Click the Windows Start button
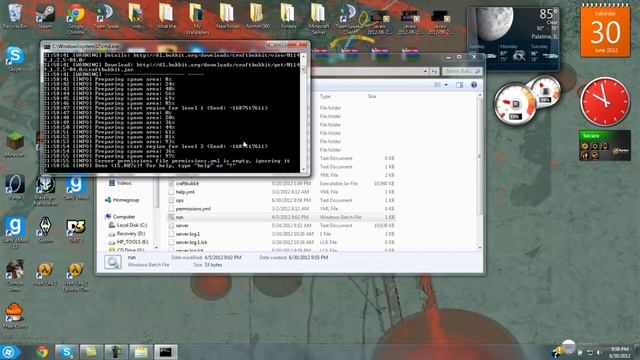The height and width of the screenshot is (360, 640). [10, 351]
